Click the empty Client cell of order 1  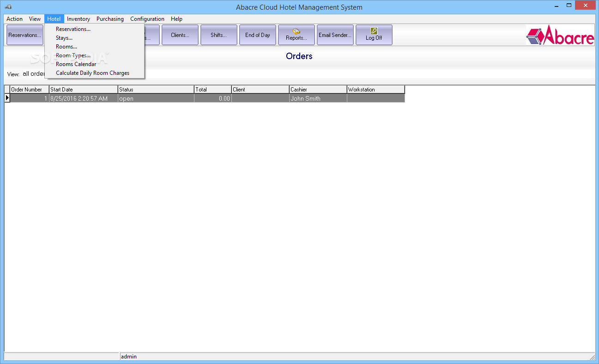click(260, 98)
